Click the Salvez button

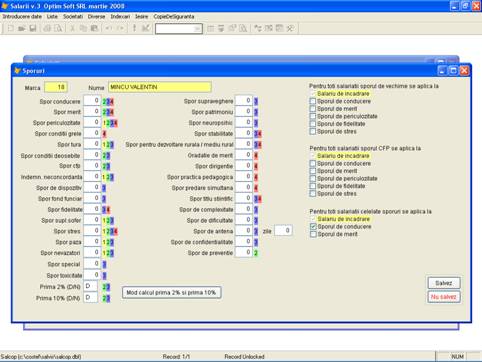point(444,283)
